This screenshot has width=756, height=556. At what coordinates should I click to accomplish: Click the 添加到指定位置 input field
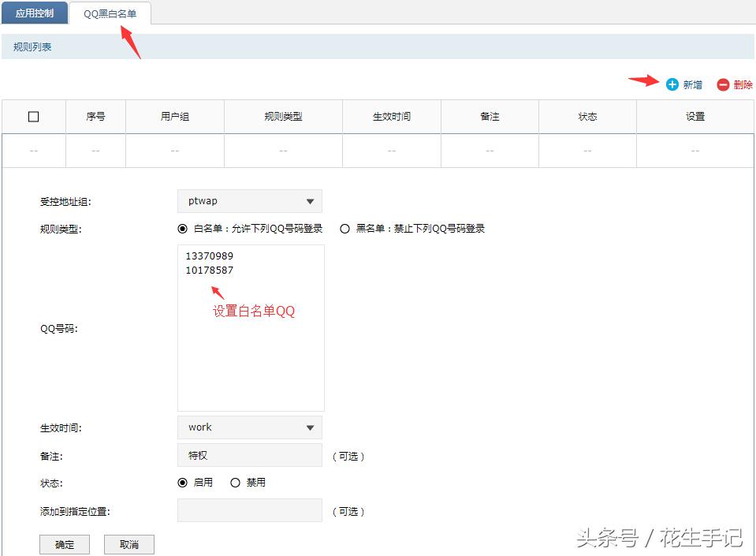tap(249, 510)
